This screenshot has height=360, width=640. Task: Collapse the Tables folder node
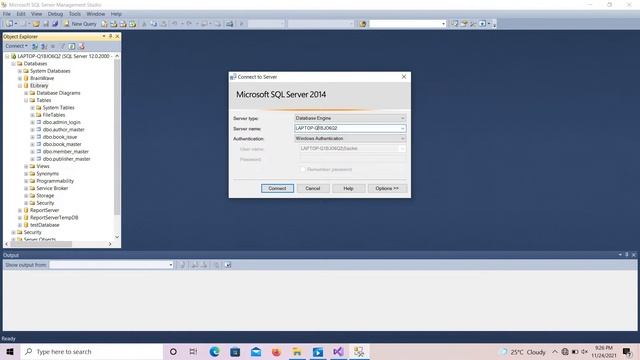coord(26,100)
